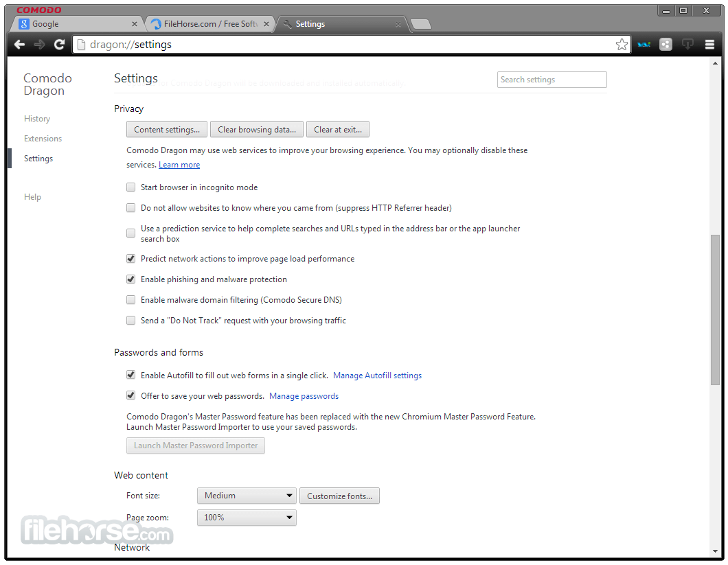Click the Google tab favicon

tap(23, 23)
